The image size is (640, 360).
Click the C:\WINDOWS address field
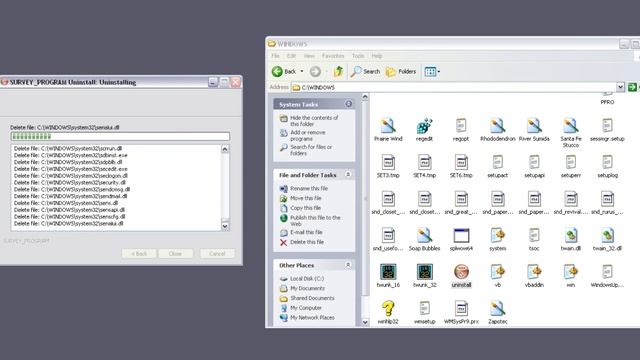(453, 87)
